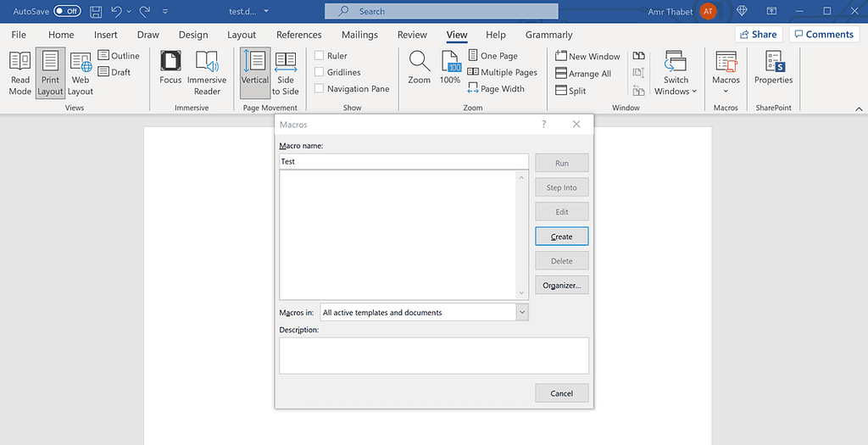Screen dimensions: 868x445
Task: Switch to Read Mode view
Action: click(x=20, y=74)
